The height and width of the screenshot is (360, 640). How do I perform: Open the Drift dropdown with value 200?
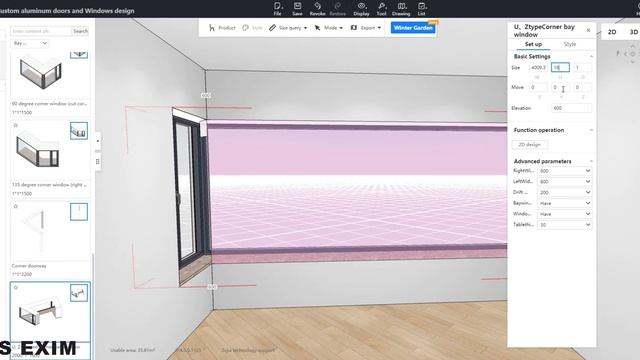[x=564, y=192]
